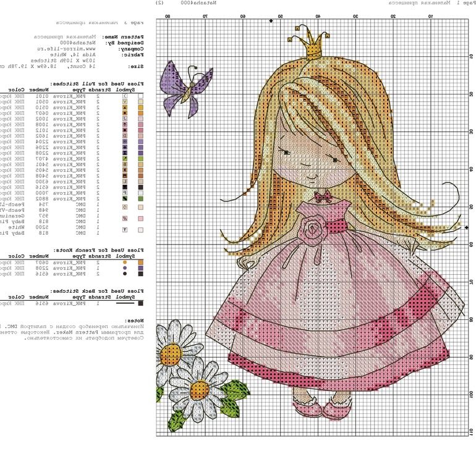Click the stitch symbol for floss 7000
The height and width of the screenshot is (454, 476).
click(x=124, y=193)
